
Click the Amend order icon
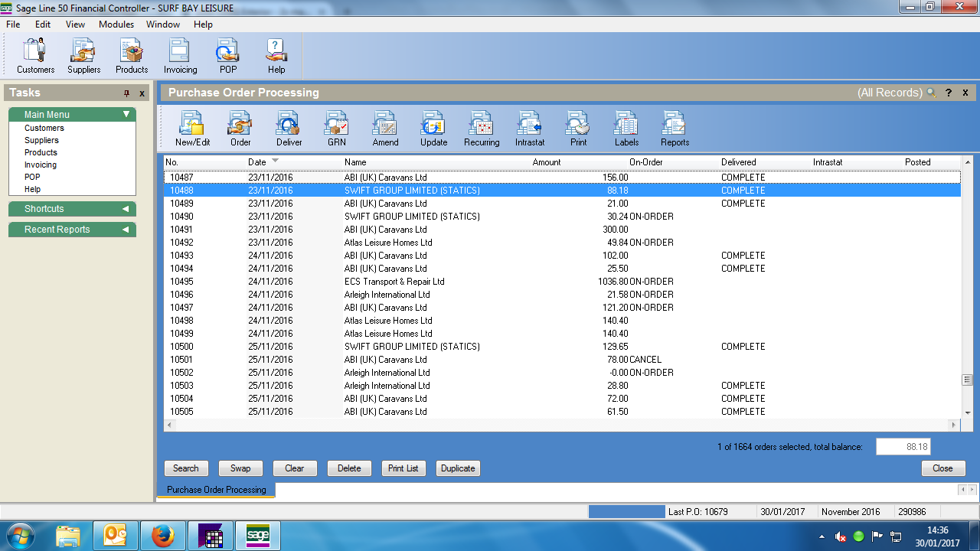click(385, 129)
